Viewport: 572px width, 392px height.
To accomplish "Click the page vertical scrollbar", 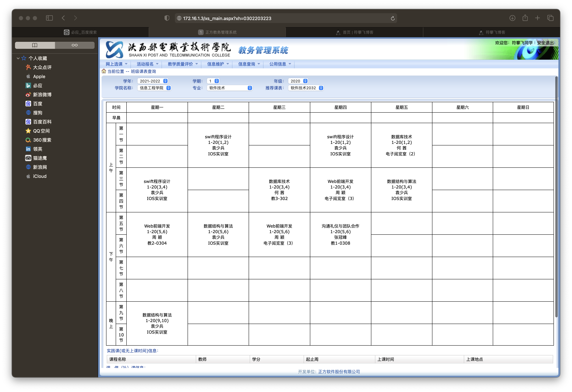I will (x=556, y=197).
